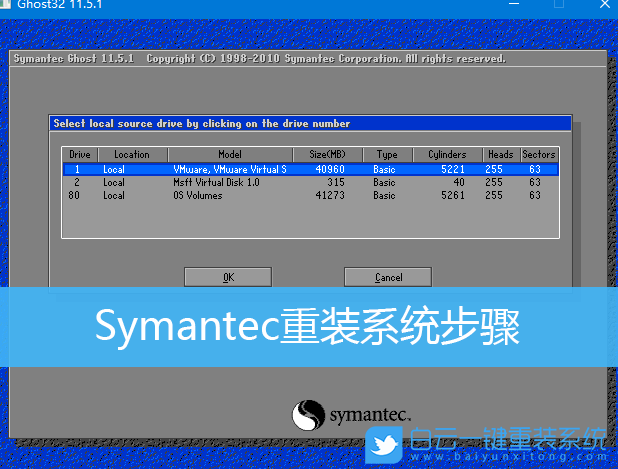The image size is (618, 469).
Task: Click the Sectors column header
Action: pos(539,154)
